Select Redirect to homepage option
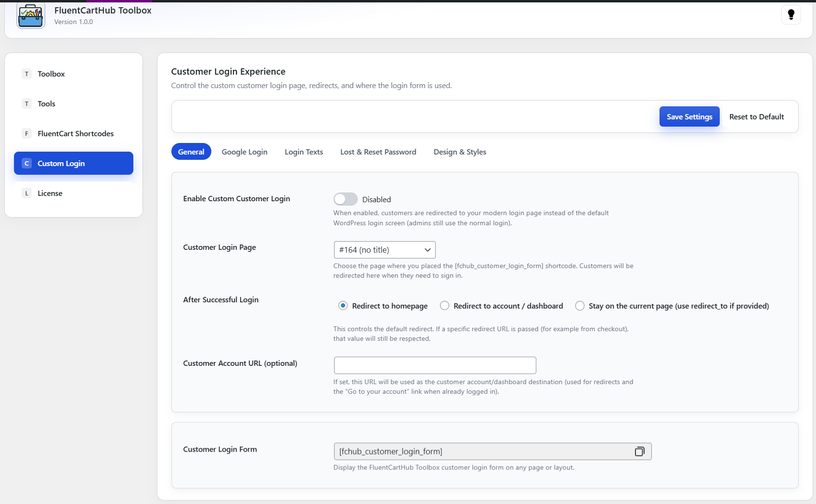Screen dimensions: 816x504 [343, 306]
